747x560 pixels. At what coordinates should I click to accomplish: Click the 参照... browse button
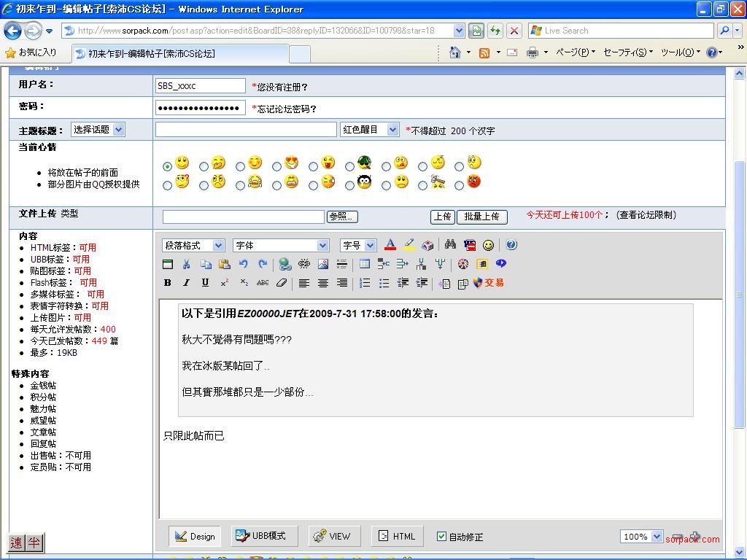[x=341, y=217]
